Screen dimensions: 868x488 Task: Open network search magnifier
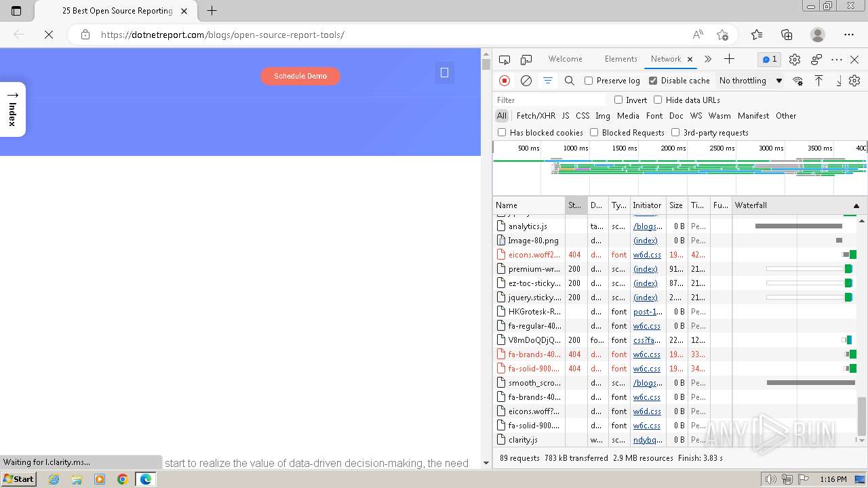[x=570, y=81]
